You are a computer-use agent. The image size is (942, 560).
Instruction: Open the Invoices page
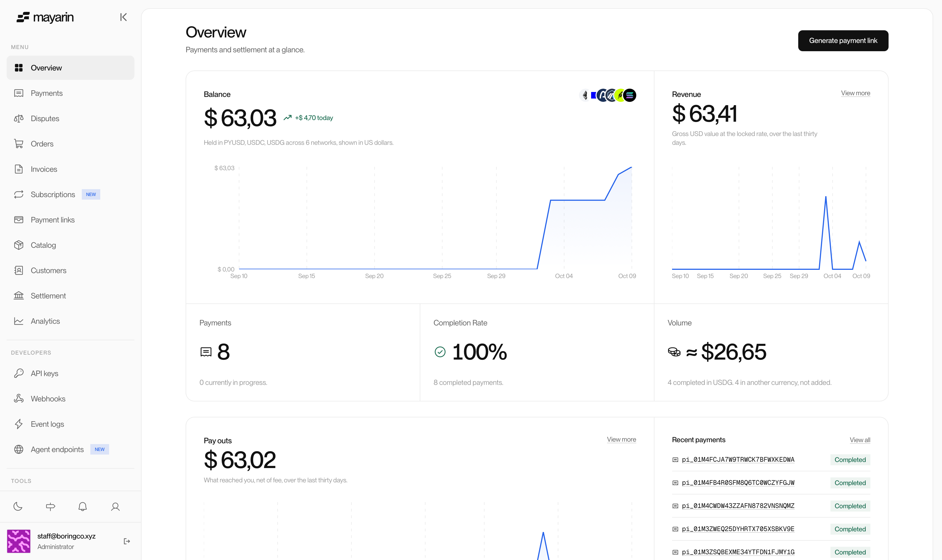(x=71, y=169)
